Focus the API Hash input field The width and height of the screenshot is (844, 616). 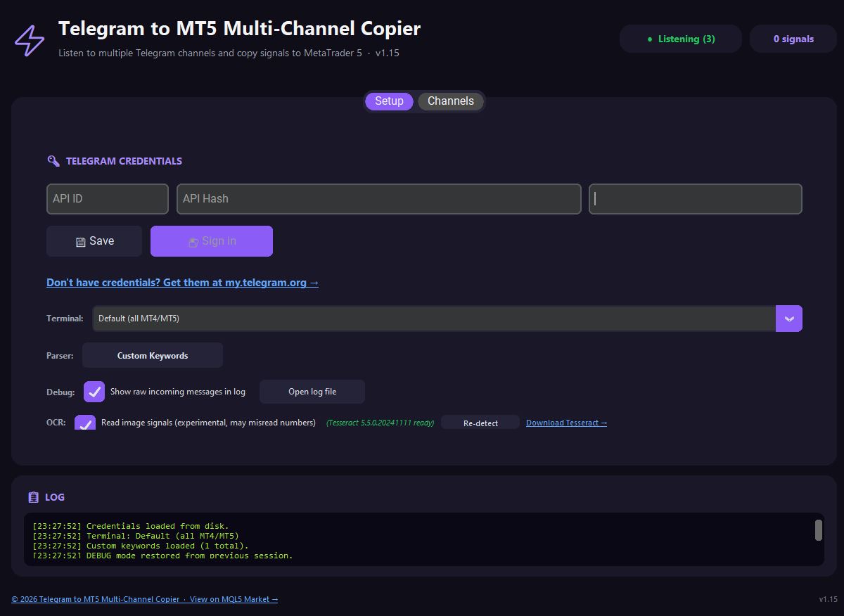[x=379, y=199]
